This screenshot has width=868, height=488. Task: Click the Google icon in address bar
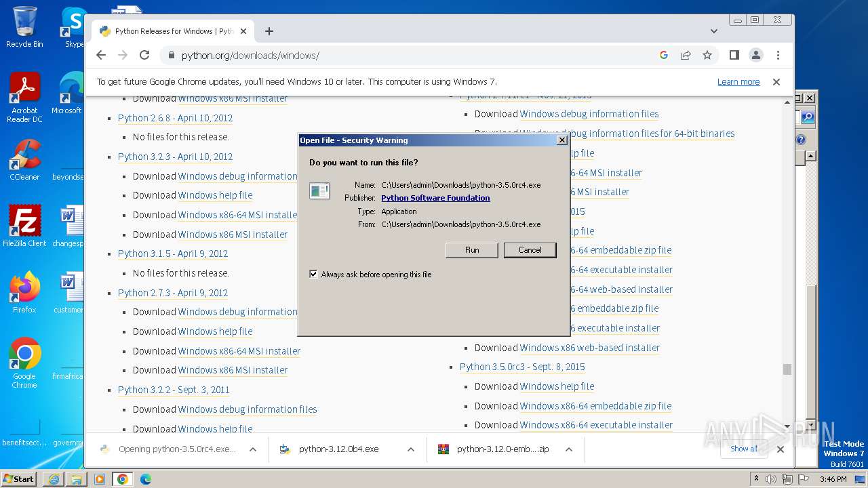coord(664,56)
